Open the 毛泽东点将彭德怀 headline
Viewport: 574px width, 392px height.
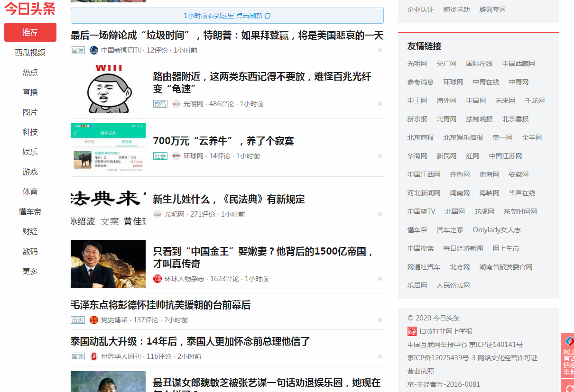pyautogui.click(x=160, y=305)
